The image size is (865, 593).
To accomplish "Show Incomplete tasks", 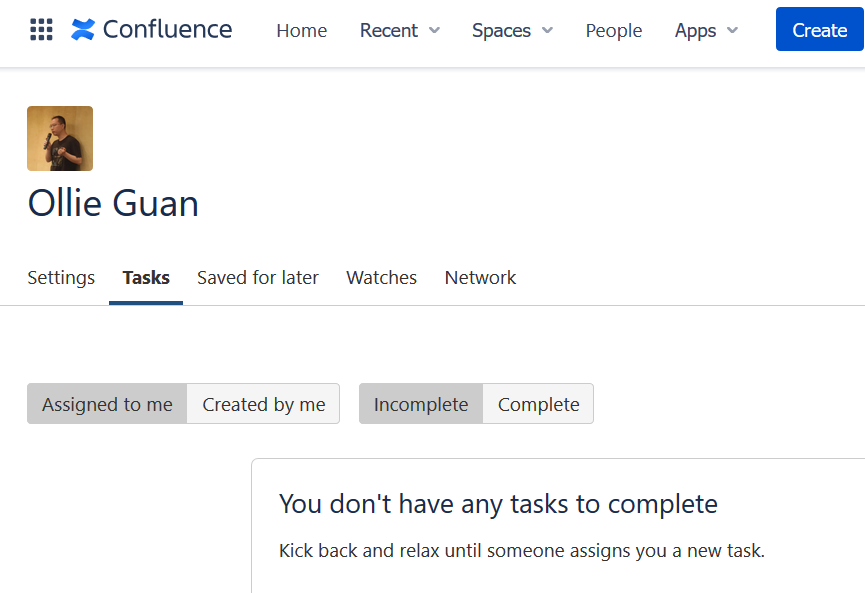I will pyautogui.click(x=421, y=404).
